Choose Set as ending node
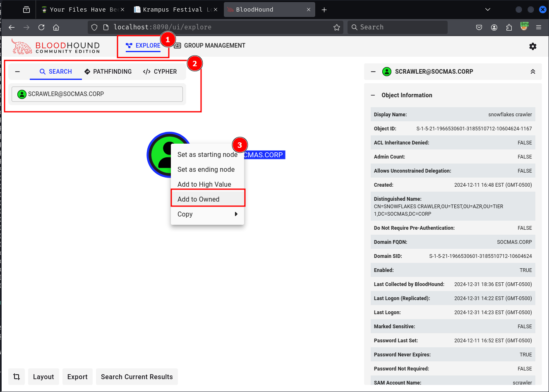 tap(206, 169)
